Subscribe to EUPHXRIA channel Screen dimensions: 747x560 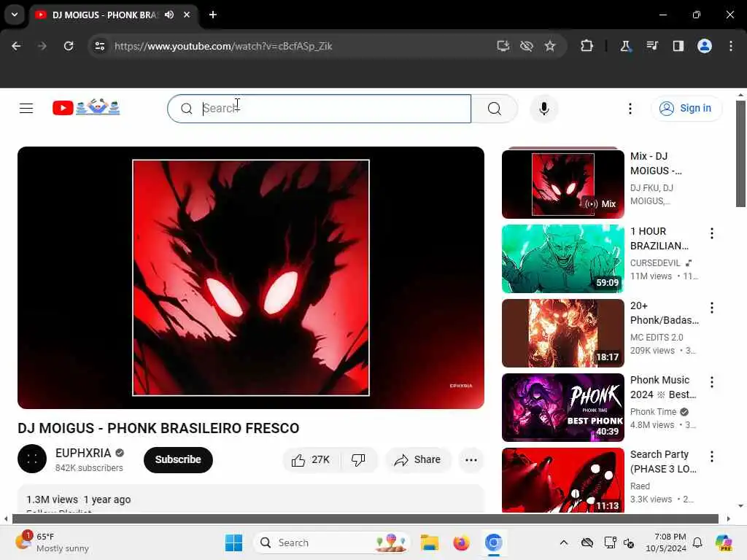pyautogui.click(x=178, y=459)
